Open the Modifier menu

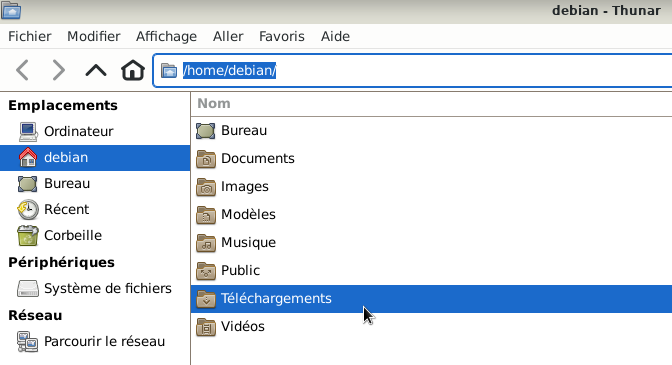(93, 36)
